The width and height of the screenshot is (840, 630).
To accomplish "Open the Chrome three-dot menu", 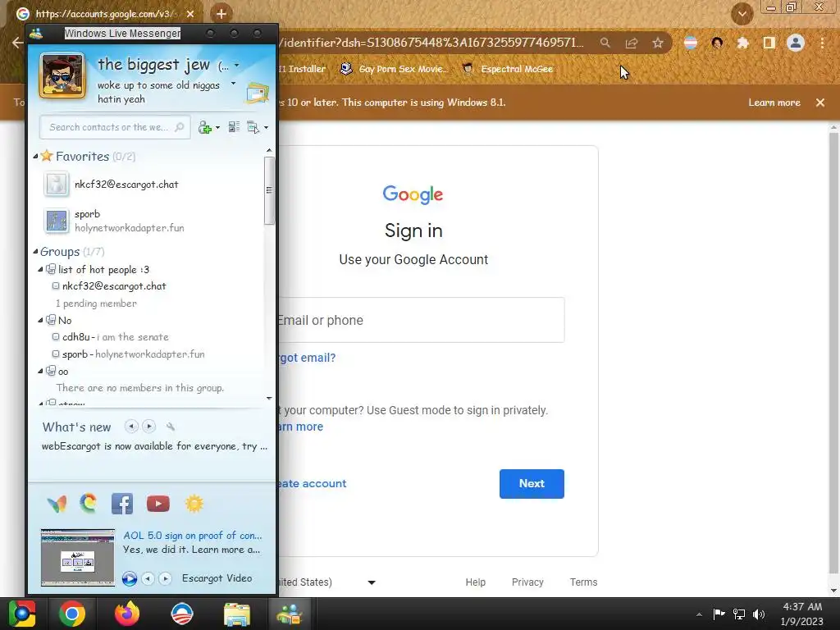I will pyautogui.click(x=822, y=43).
